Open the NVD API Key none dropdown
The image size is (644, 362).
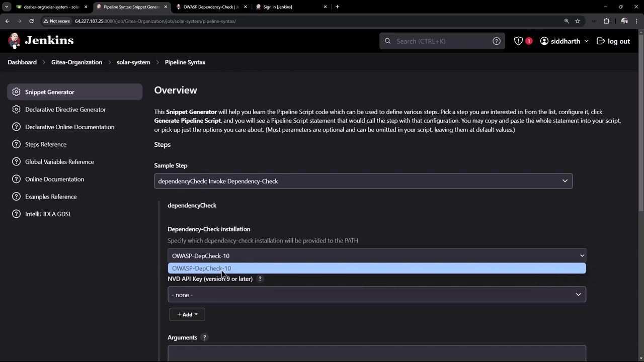pyautogui.click(x=376, y=295)
